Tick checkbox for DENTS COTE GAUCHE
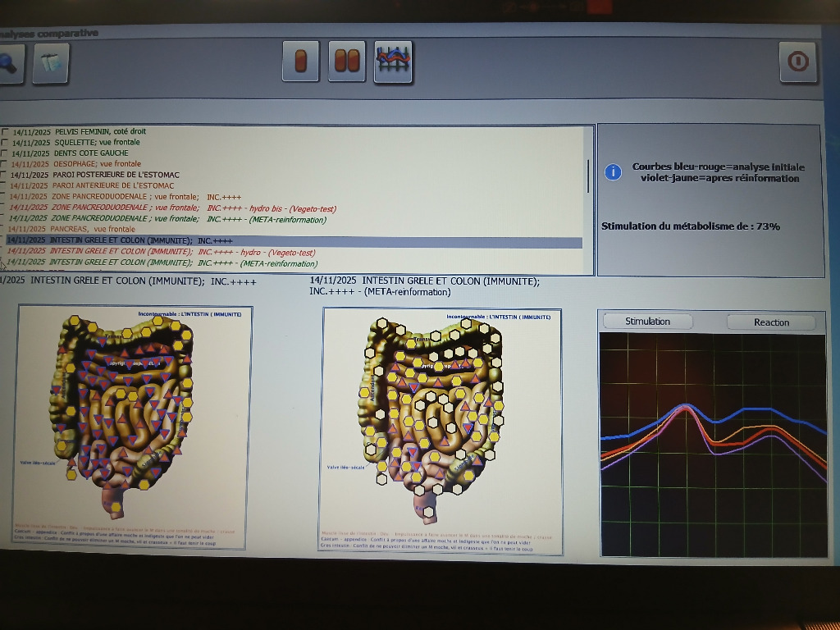840x630 pixels. point(6,153)
